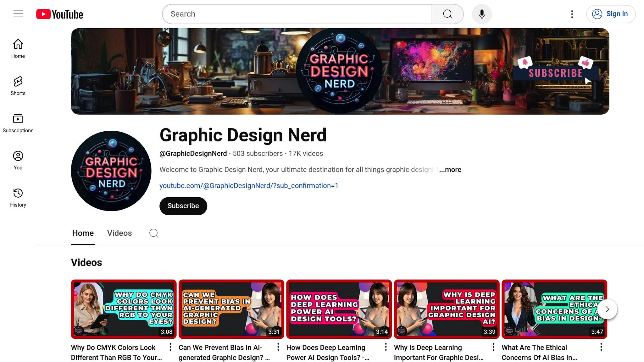Screen dimensions: 644x362
Task: Open the top-right settings menu
Action: point(572,14)
